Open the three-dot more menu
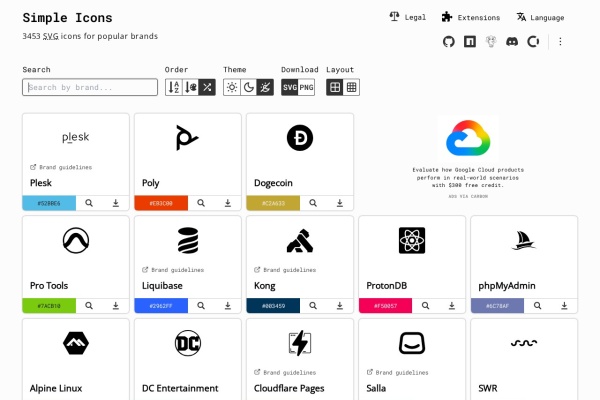The image size is (600, 400). pos(560,41)
